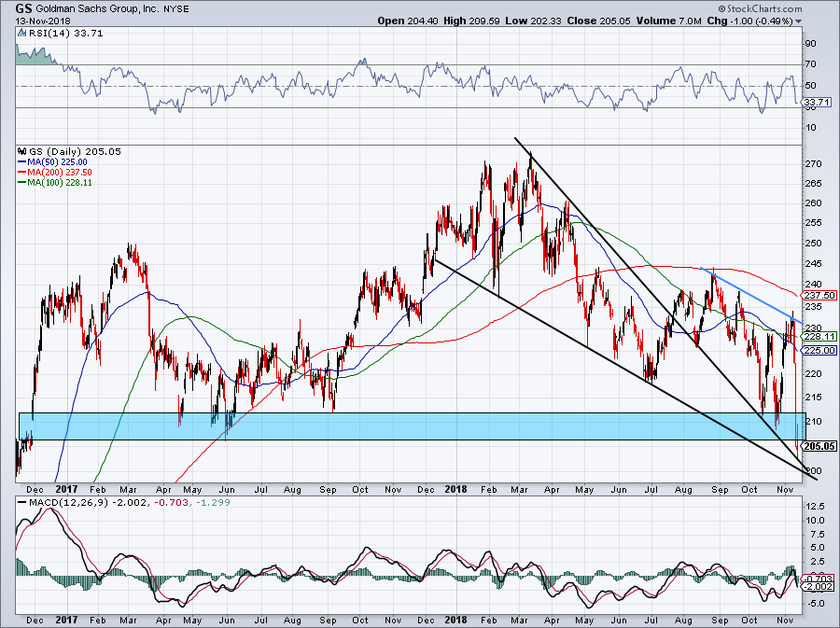Click the RSI(14) 33.71 indicator label
Screen dimensions: 840x628
click(66, 34)
